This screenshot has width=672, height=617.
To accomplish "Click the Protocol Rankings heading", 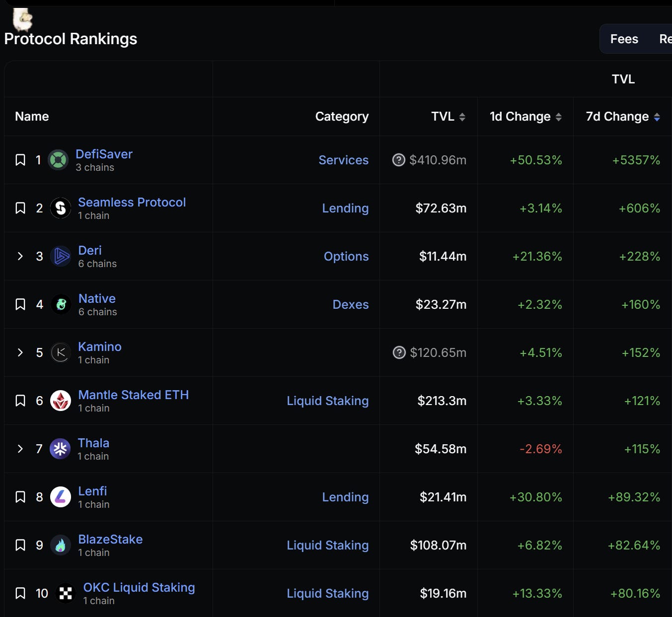I will tap(71, 39).
